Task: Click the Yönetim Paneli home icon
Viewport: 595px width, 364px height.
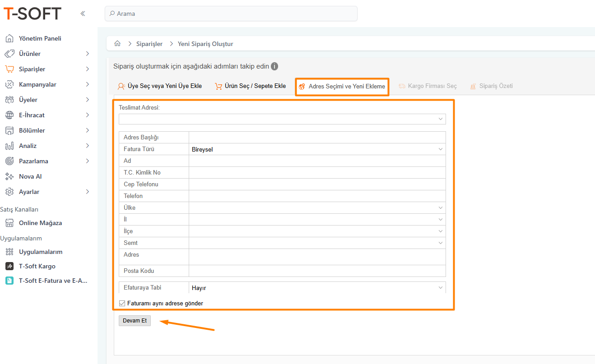Action: click(9, 38)
